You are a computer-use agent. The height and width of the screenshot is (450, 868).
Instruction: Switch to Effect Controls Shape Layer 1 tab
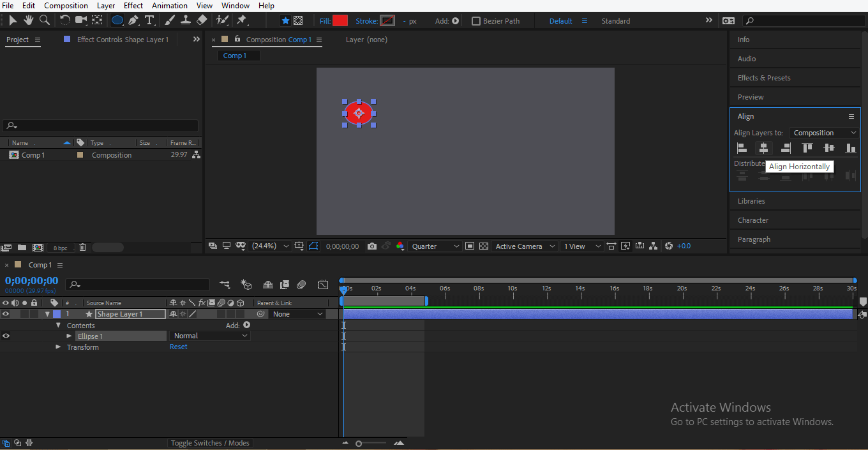[123, 40]
